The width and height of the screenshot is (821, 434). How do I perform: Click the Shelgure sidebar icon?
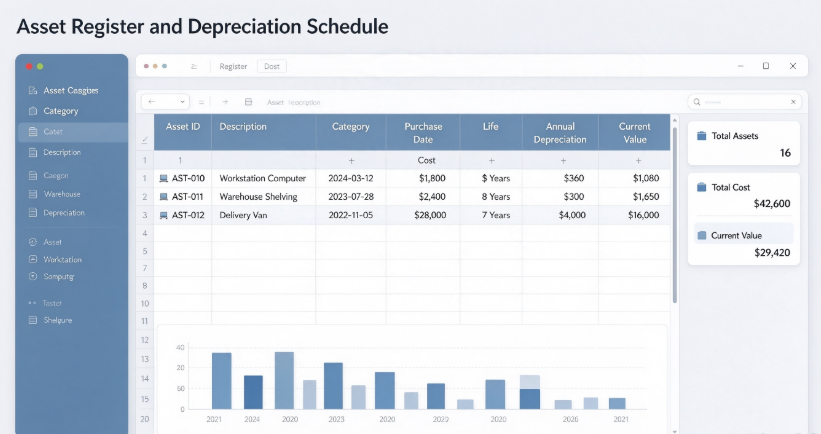coord(33,320)
